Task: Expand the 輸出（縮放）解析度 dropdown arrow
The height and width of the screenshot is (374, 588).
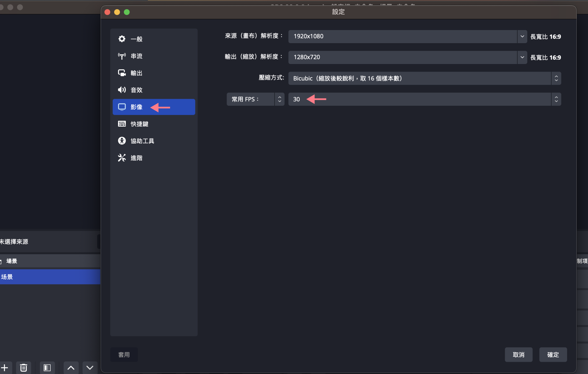Action: pos(522,57)
